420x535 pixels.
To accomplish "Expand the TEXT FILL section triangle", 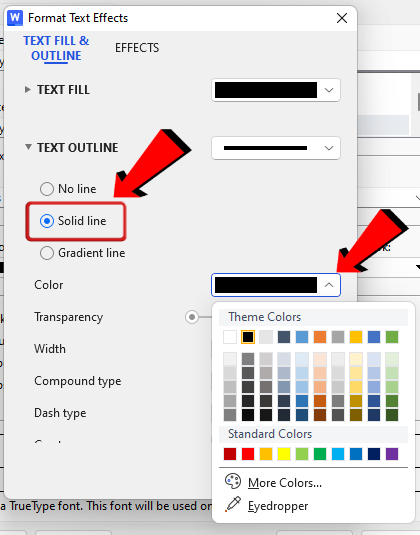I will tap(28, 90).
